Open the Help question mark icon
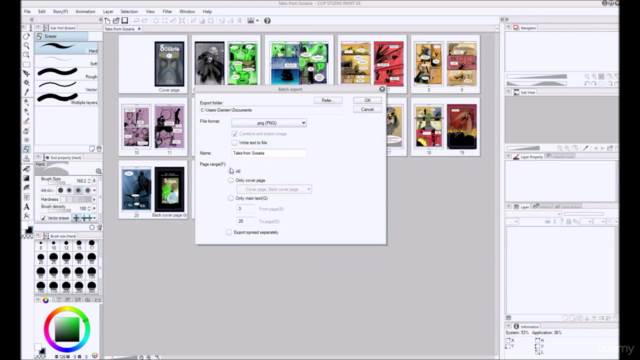This screenshot has height=360, width=640. click(267, 21)
